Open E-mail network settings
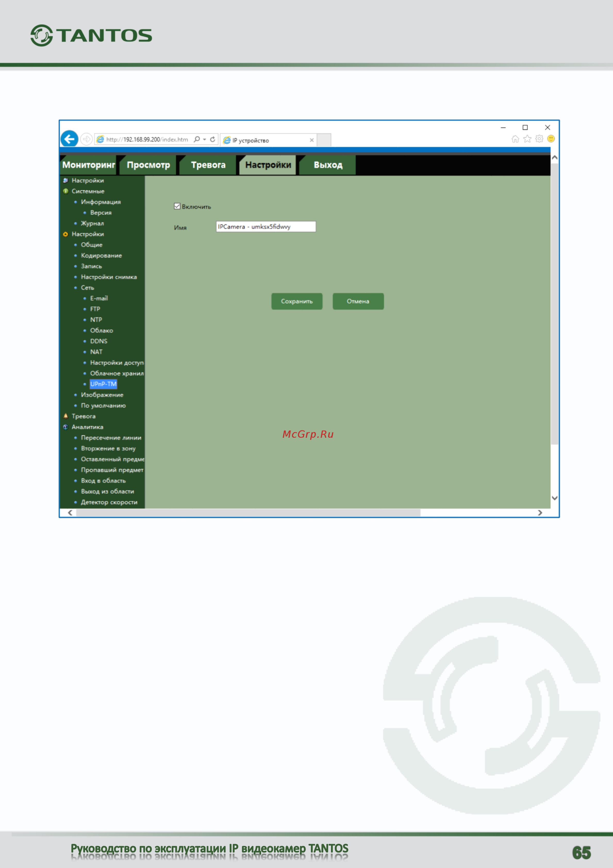 (99, 298)
